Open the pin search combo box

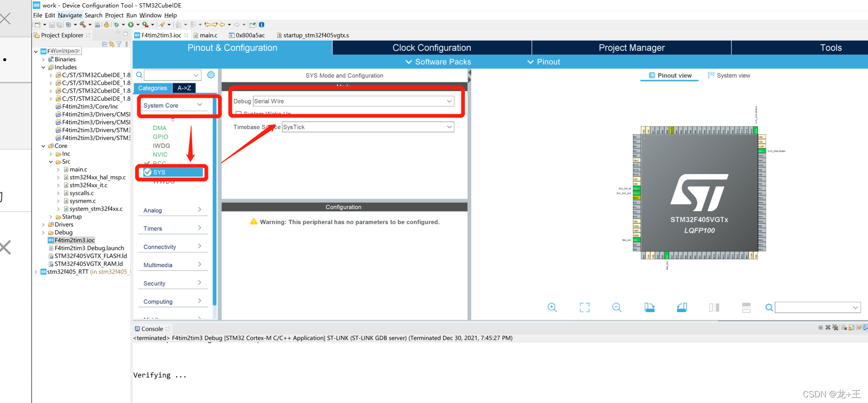point(818,308)
